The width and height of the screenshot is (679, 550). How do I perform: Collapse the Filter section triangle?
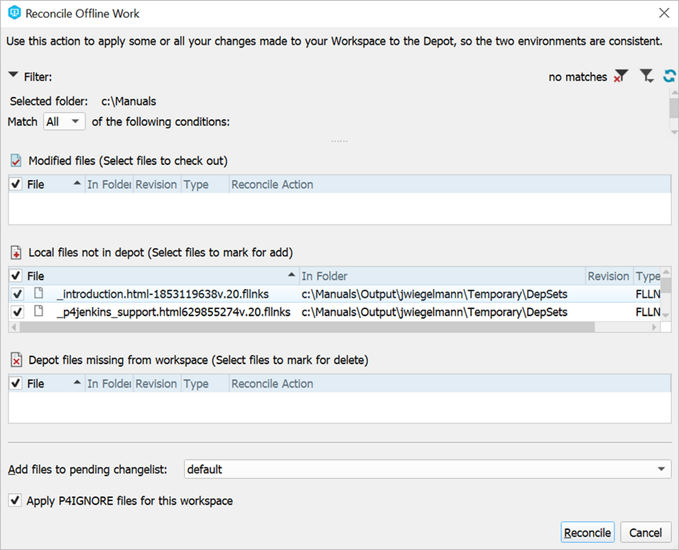[x=13, y=76]
